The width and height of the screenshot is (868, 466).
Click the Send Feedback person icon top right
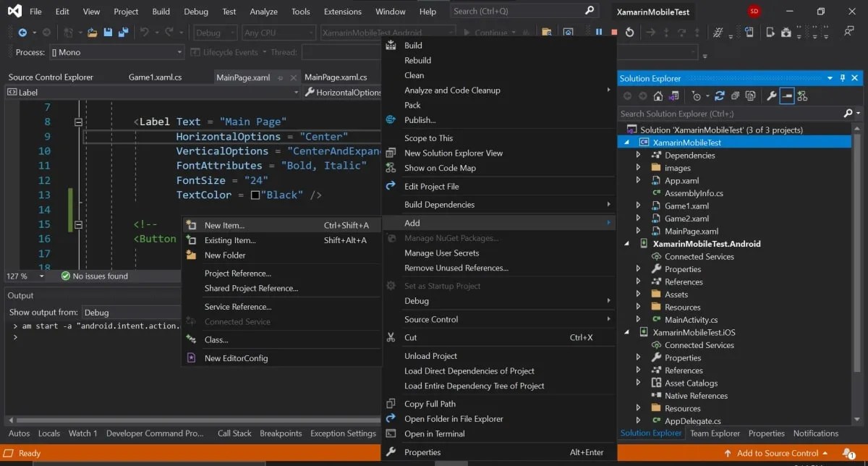click(848, 32)
